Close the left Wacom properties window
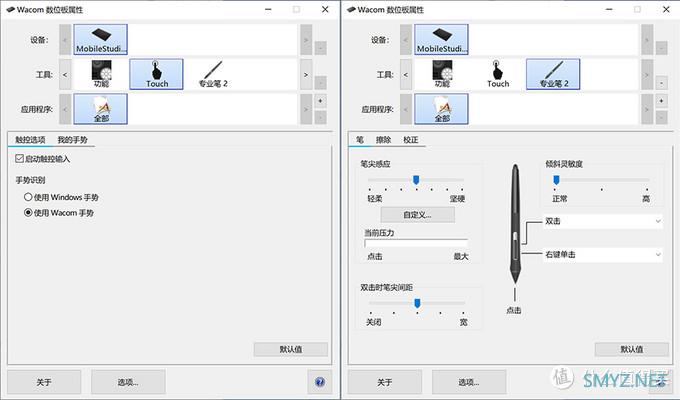This screenshot has height=400, width=680. pos(325,9)
